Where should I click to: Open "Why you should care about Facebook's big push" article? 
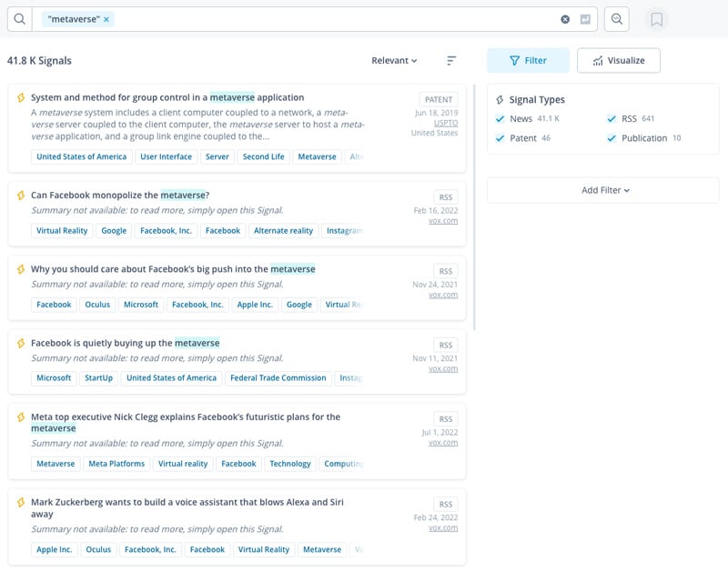click(173, 269)
